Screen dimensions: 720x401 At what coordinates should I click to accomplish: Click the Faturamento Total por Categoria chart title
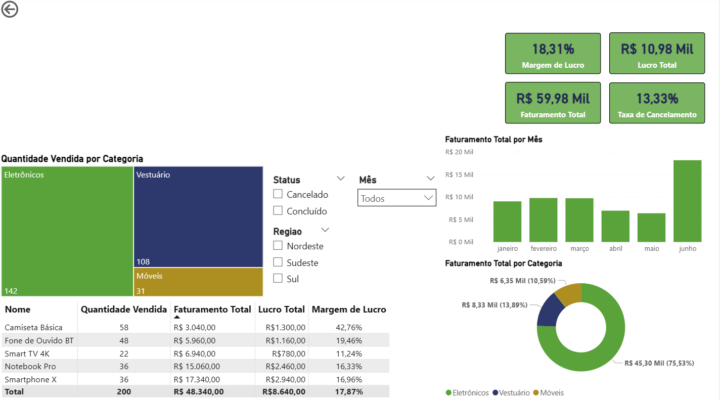coord(503,263)
